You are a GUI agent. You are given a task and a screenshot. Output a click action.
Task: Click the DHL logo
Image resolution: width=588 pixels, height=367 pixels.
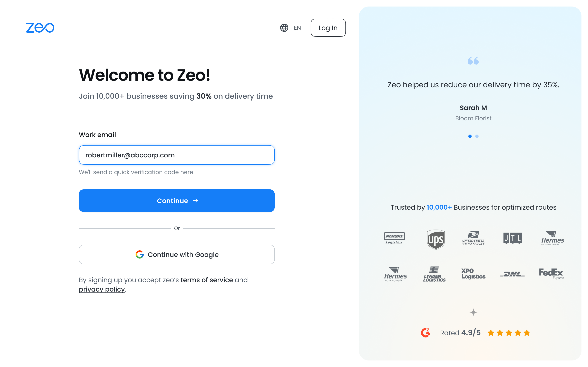pyautogui.click(x=512, y=274)
